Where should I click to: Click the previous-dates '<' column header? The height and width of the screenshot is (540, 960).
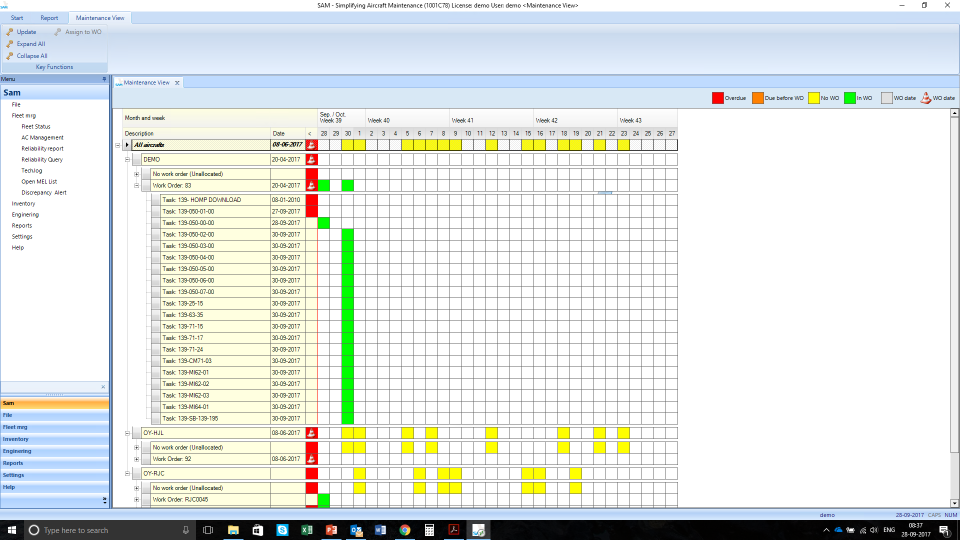point(310,133)
